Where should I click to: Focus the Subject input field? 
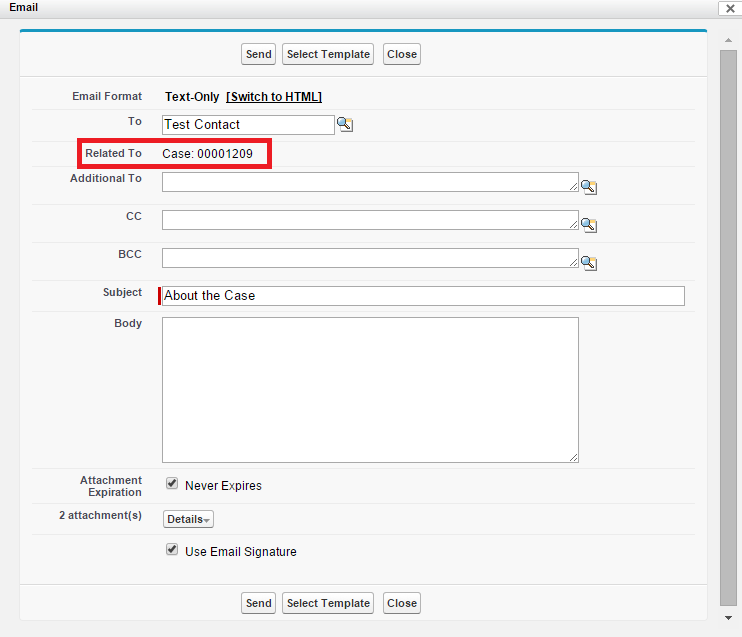422,296
